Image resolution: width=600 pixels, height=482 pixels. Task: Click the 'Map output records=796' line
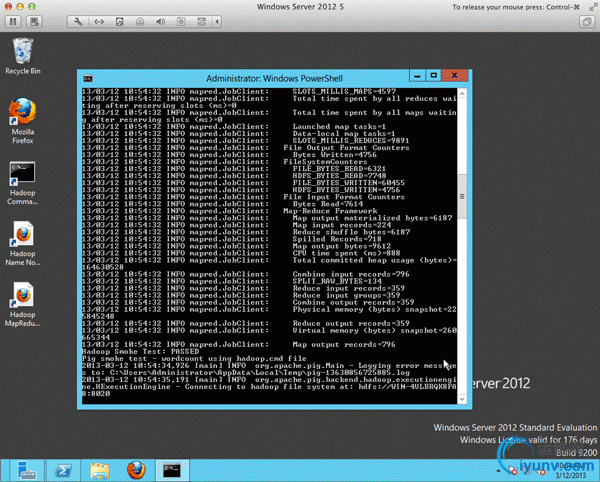(238, 344)
